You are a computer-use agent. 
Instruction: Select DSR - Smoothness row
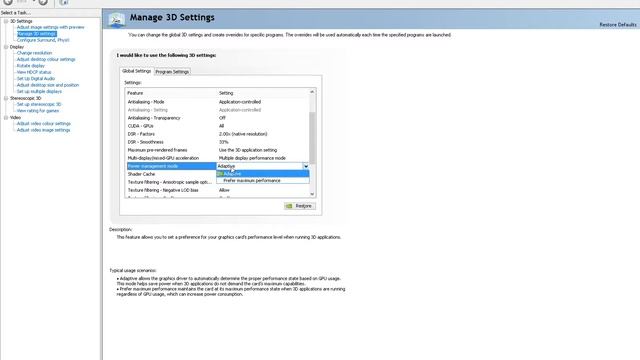point(217,142)
